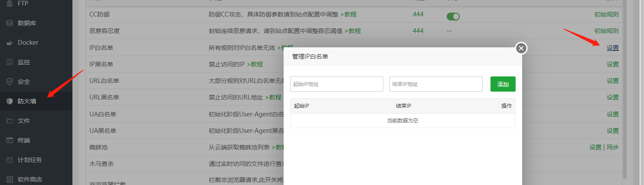This screenshot has height=185, width=644.
Task: Click the 操作 column header
Action: pos(507,106)
